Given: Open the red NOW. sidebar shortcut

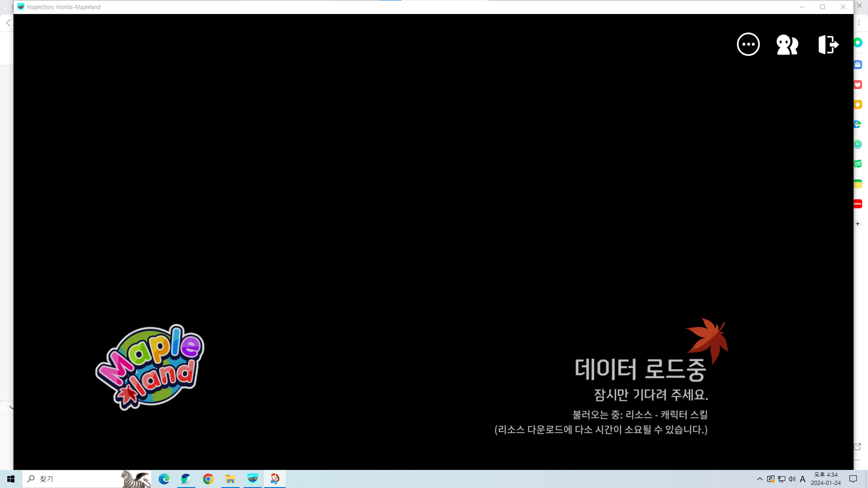Looking at the screenshot, I should (x=858, y=204).
